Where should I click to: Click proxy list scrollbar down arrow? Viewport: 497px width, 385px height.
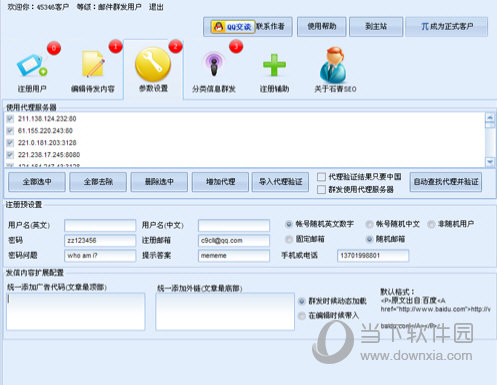click(490, 162)
